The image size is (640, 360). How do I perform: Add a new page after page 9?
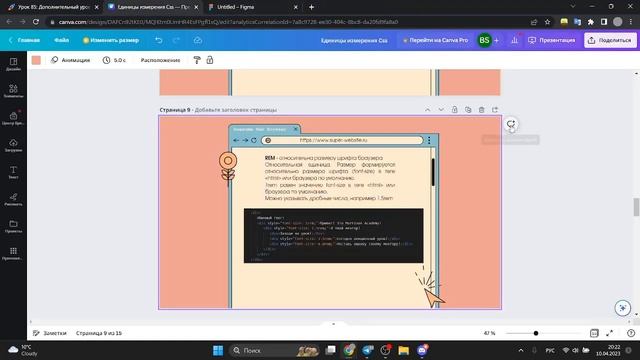[495, 110]
